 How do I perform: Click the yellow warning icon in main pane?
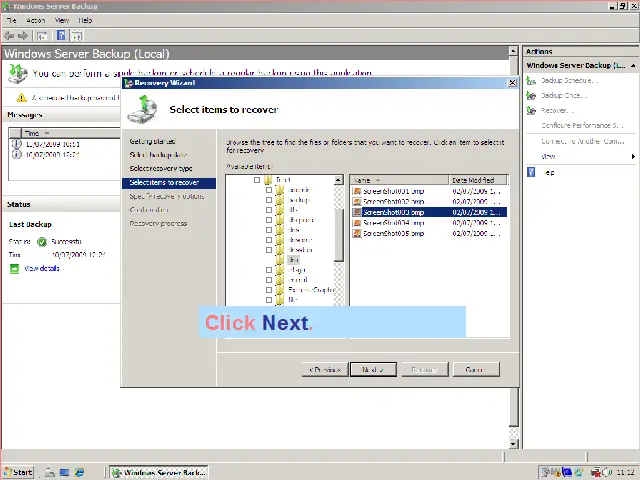coord(21,98)
